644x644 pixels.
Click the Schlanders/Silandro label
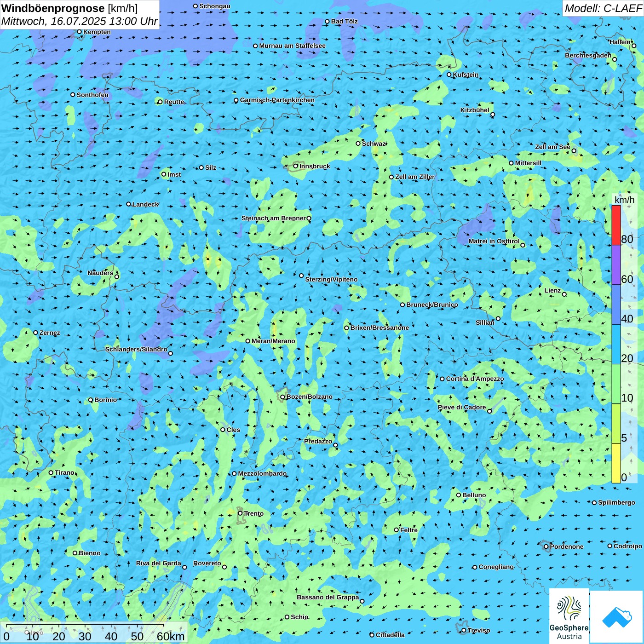coord(137,349)
